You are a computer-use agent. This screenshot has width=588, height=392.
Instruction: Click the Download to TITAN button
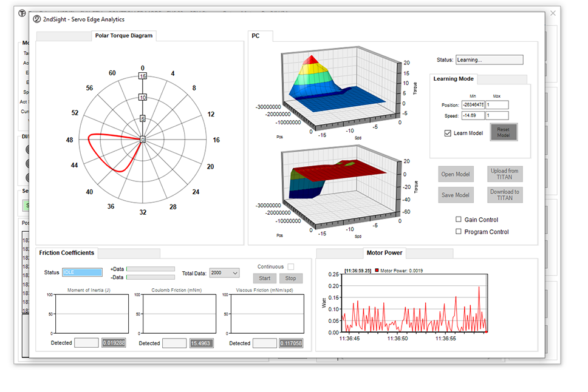coord(504,195)
